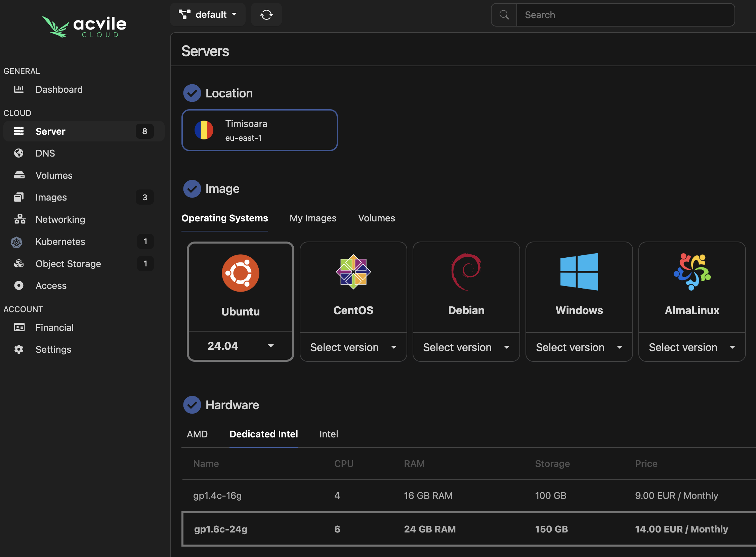The height and width of the screenshot is (557, 756).
Task: Choose the Debian swirl logo
Action: [466, 272]
